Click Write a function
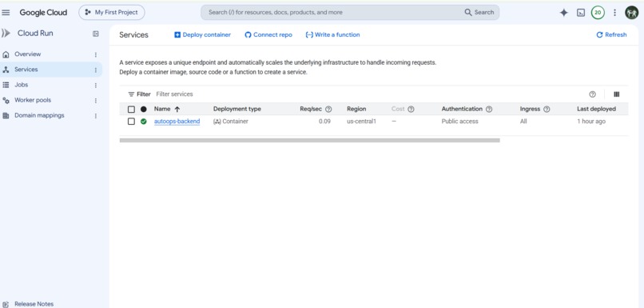The image size is (644, 308). pos(332,35)
